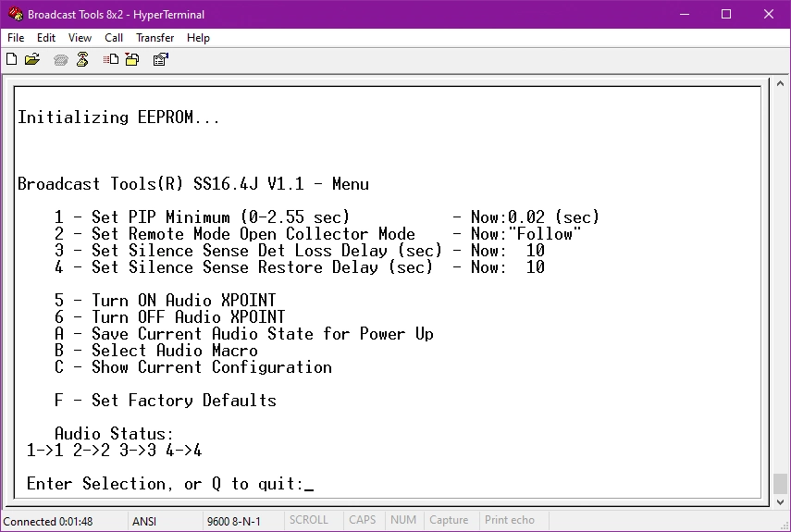Image resolution: width=791 pixels, height=532 pixels.
Task: Click the scrollbar down arrow
Action: [x=780, y=501]
